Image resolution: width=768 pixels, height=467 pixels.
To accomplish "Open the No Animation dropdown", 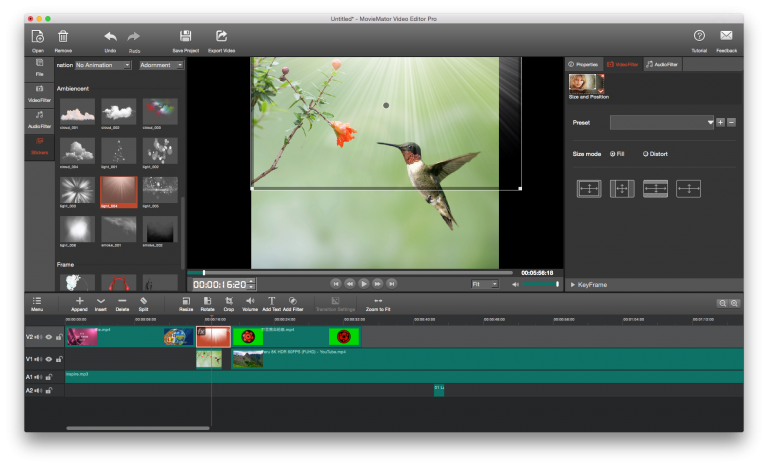I will click(103, 65).
